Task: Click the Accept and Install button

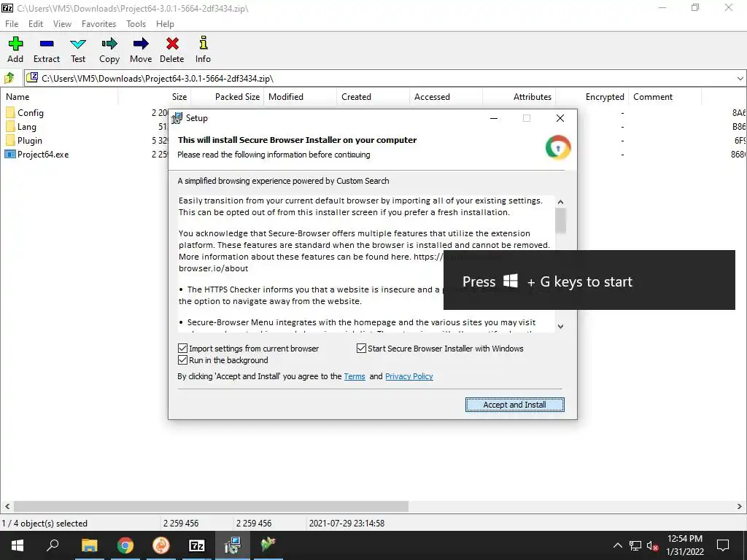Action: 514,405
